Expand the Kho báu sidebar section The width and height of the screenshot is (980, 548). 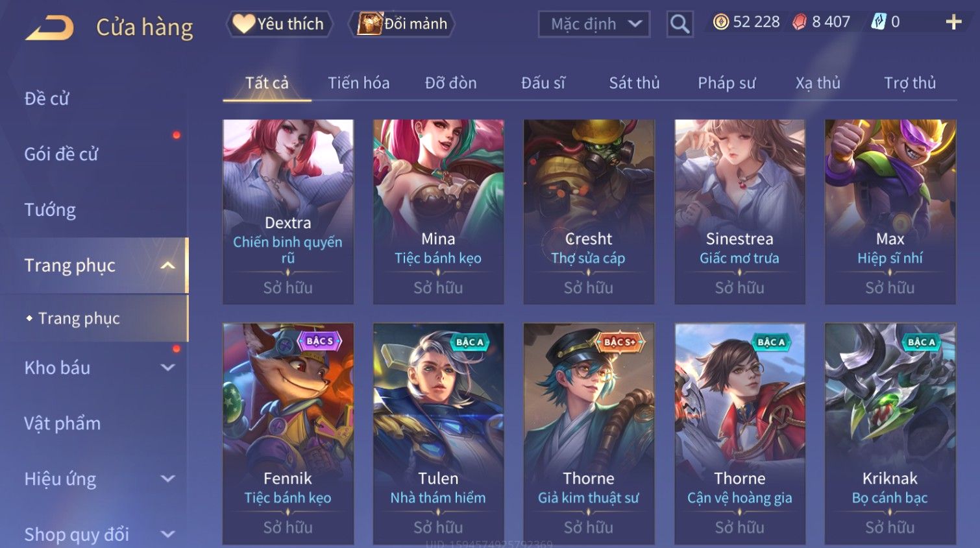tap(167, 368)
